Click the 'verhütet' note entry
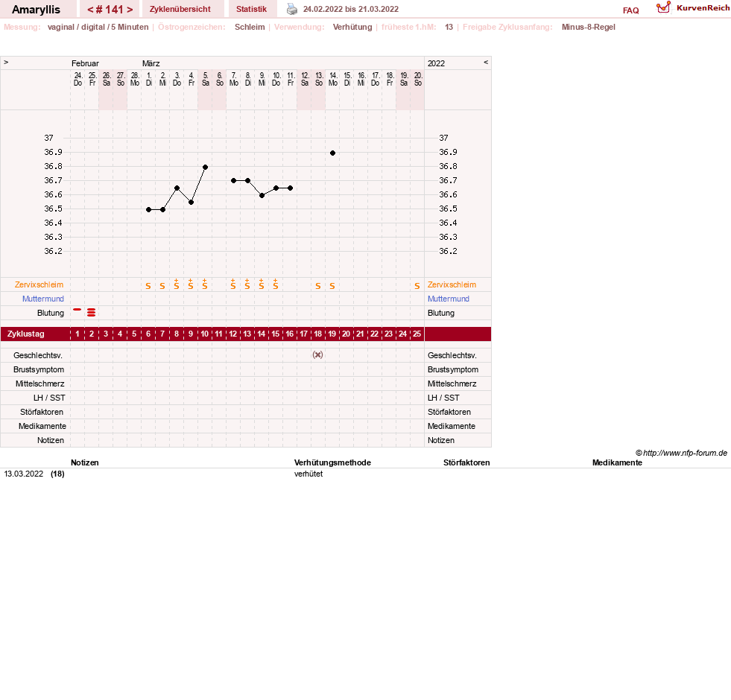The image size is (731, 700). pyautogui.click(x=308, y=474)
